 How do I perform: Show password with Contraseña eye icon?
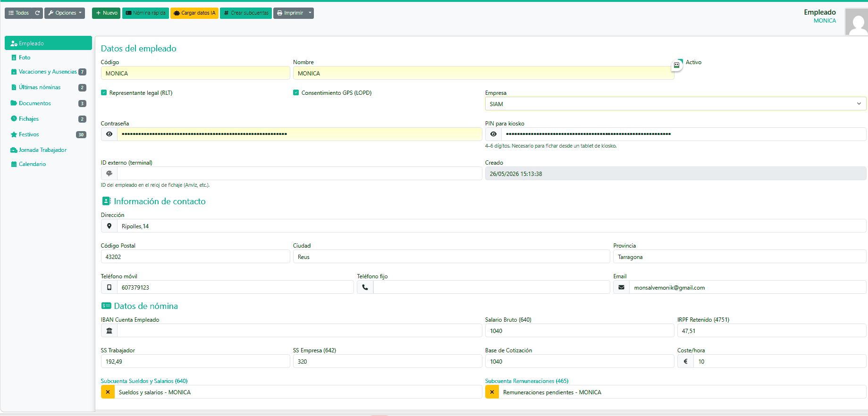[109, 134]
